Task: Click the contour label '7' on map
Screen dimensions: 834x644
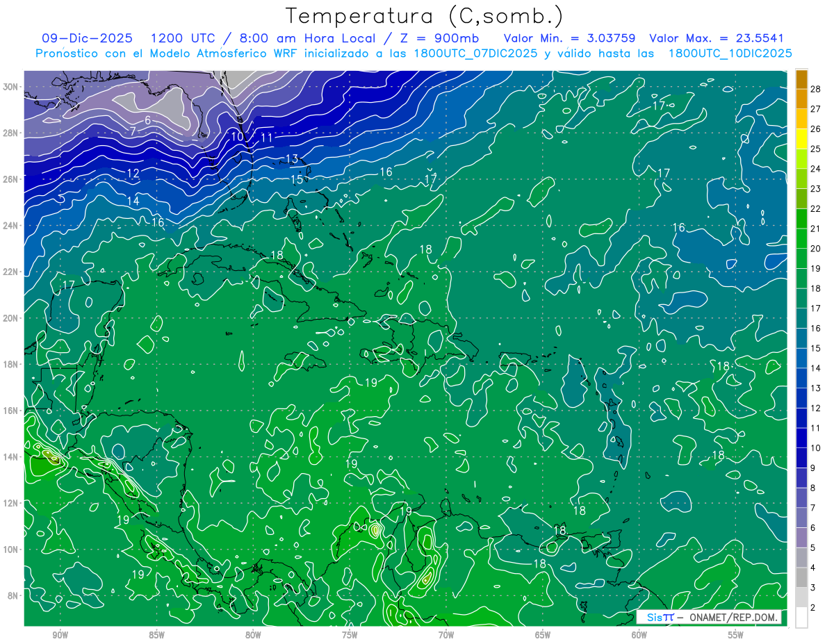Action: tap(133, 131)
